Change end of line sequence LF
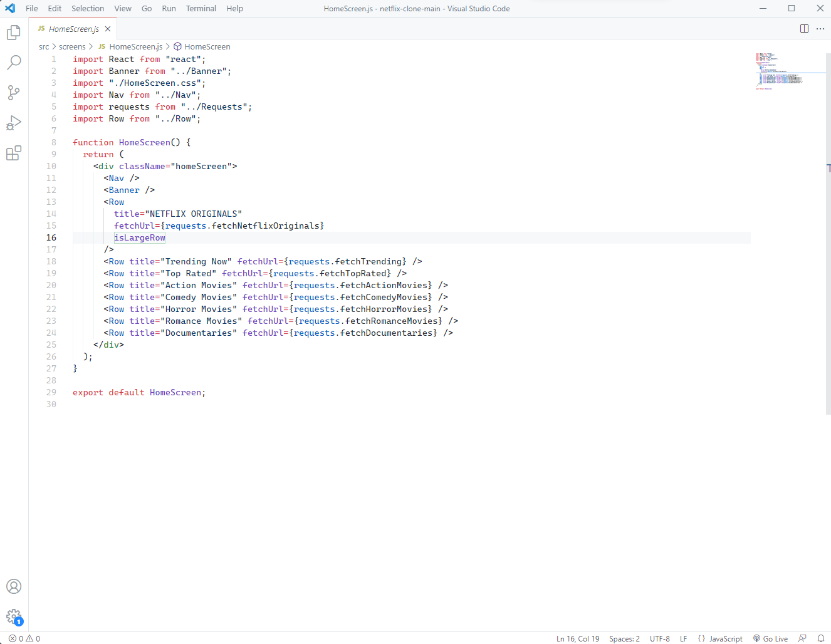 pyautogui.click(x=684, y=638)
